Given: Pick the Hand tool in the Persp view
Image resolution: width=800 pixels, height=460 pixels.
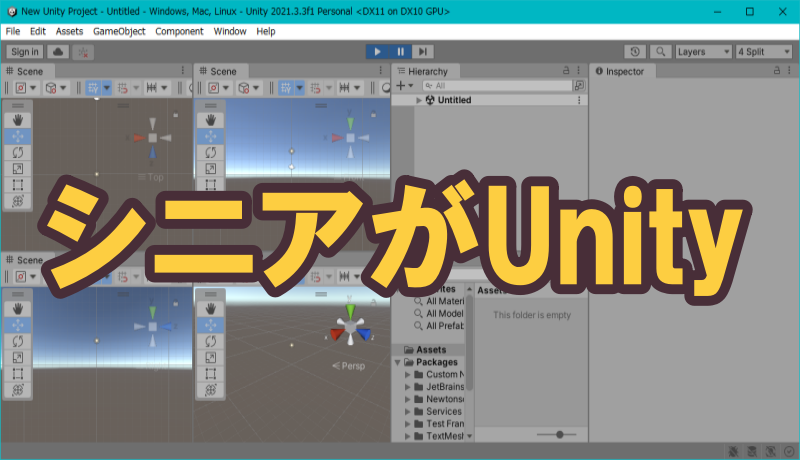Looking at the screenshot, I should coord(211,309).
